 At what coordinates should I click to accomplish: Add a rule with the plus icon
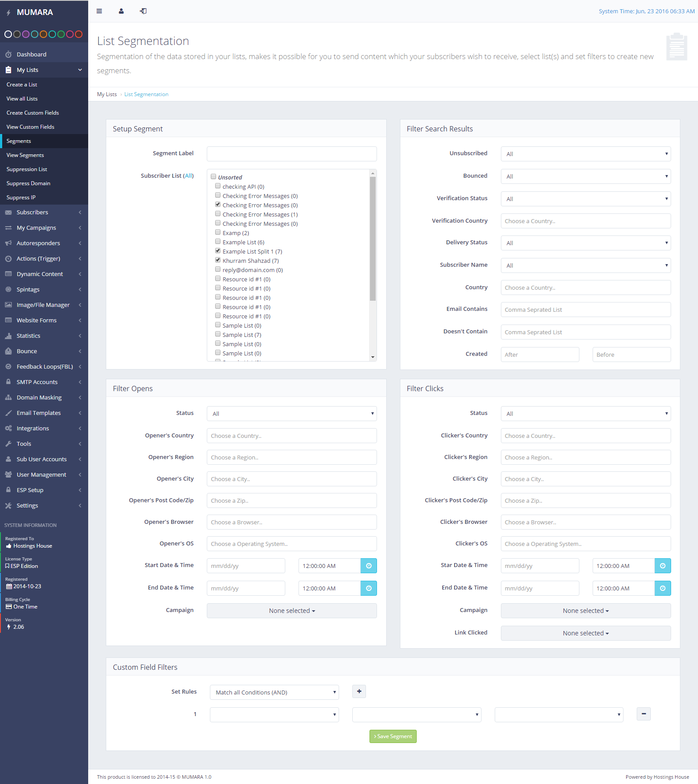pos(359,691)
